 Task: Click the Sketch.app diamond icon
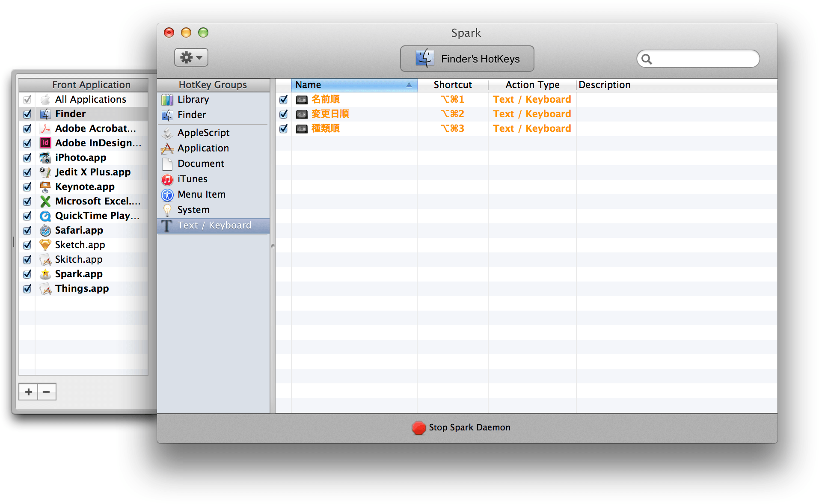[45, 245]
